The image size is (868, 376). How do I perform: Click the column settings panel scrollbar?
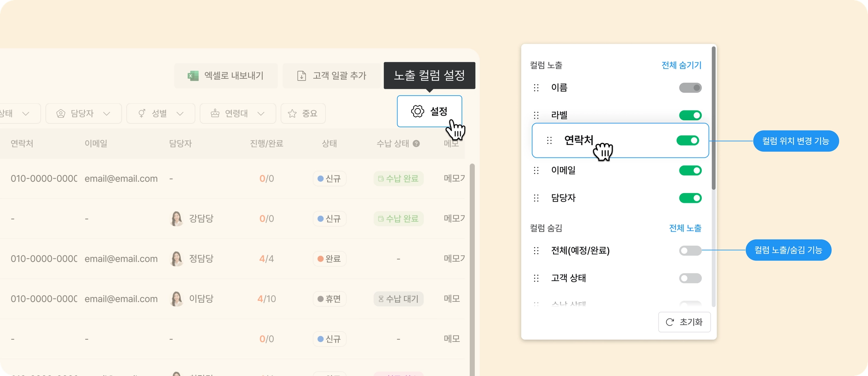pos(713,119)
